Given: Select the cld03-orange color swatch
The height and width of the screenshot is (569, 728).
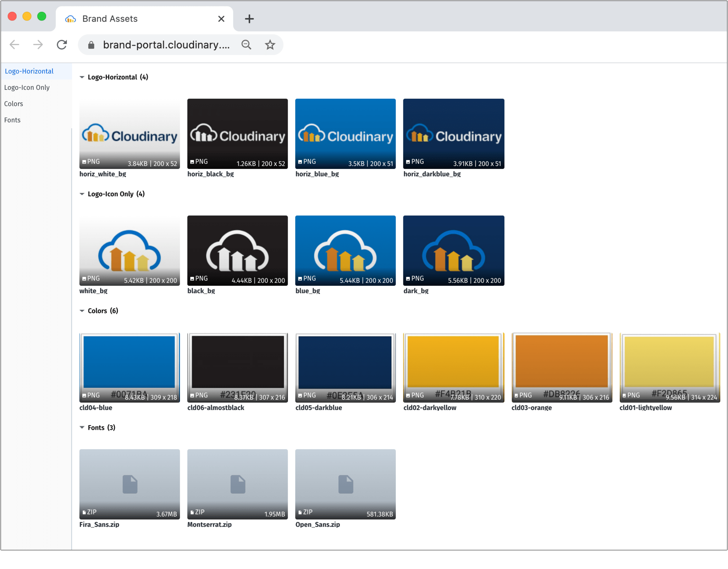Looking at the screenshot, I should 562,367.
